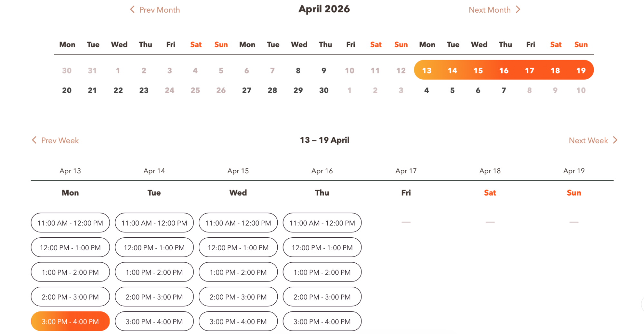Click the orange highlighted date range bar

point(504,70)
